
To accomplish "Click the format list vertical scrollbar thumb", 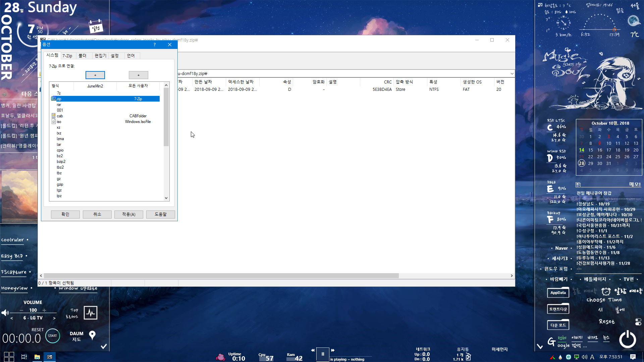I will click(x=166, y=117).
